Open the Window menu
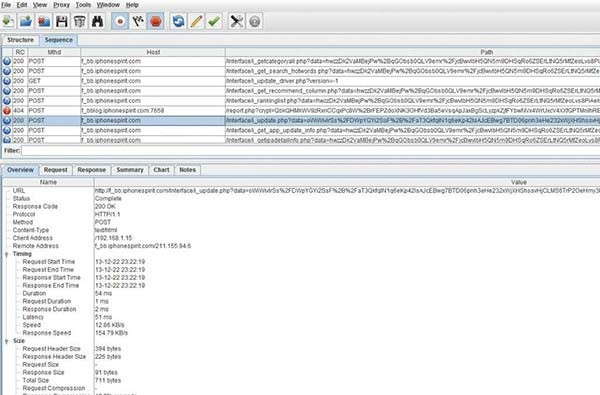Viewport: 600px width, 395px height. tap(108, 5)
